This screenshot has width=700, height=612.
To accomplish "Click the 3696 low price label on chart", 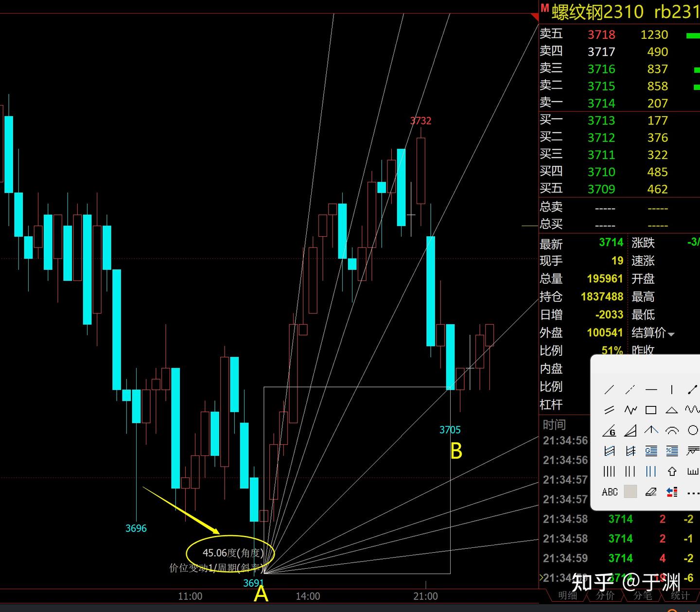I will (136, 528).
